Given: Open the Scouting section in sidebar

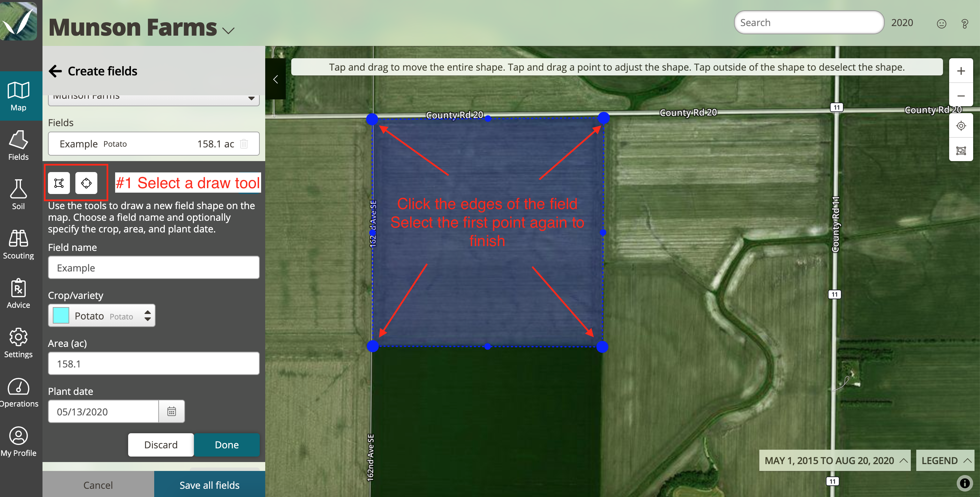Looking at the screenshot, I should [18, 244].
